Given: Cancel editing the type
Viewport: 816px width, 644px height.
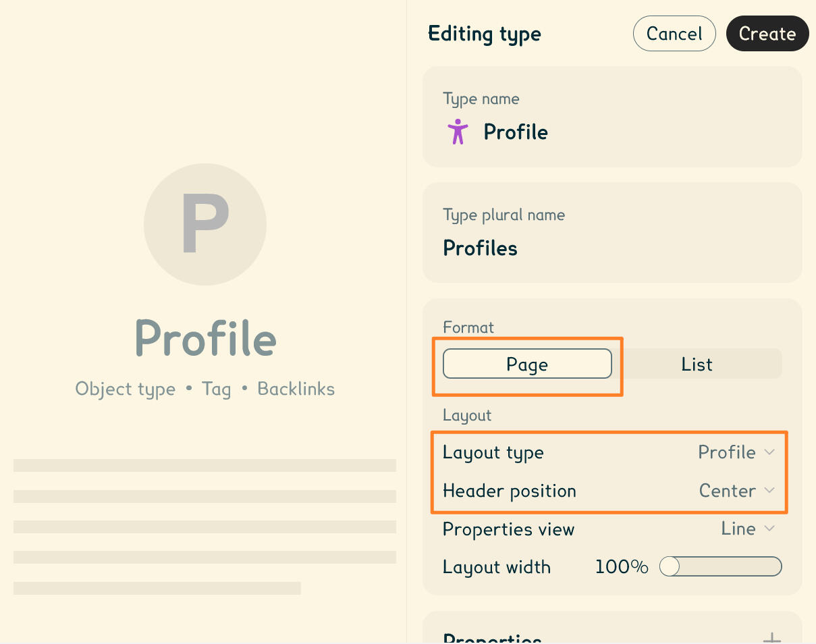Looking at the screenshot, I should click(x=674, y=33).
